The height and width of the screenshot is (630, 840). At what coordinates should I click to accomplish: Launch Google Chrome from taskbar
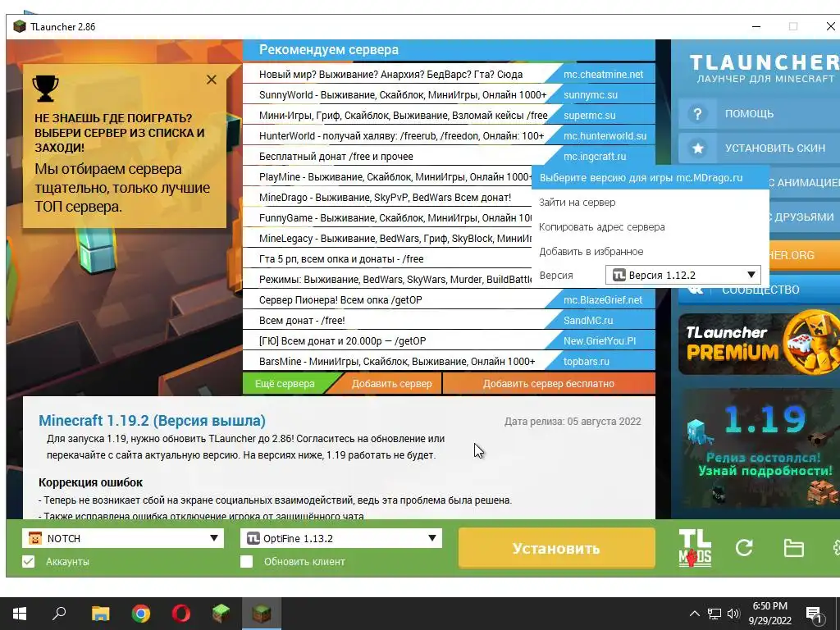[141, 614]
